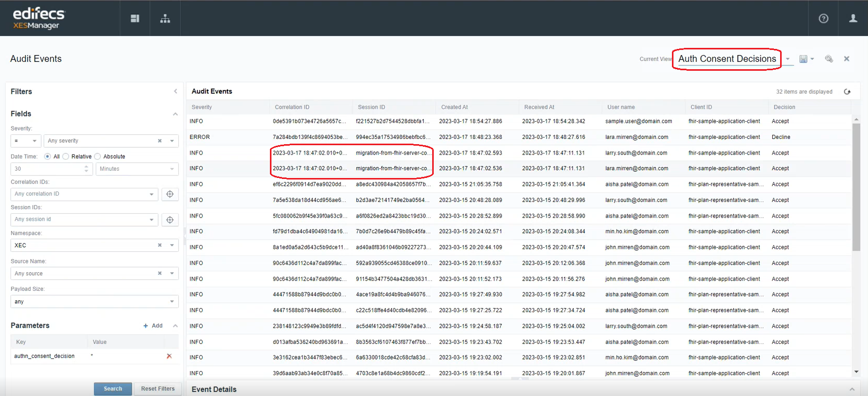Click the help question mark icon

(823, 19)
